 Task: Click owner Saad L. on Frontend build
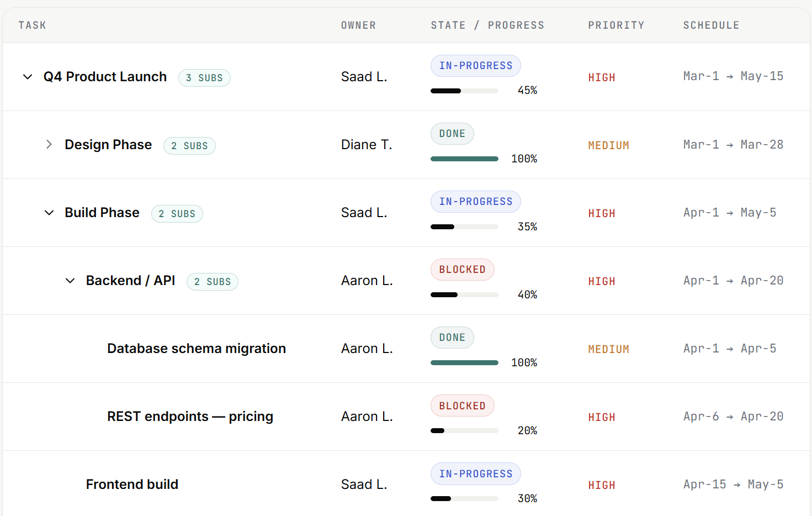tap(364, 485)
